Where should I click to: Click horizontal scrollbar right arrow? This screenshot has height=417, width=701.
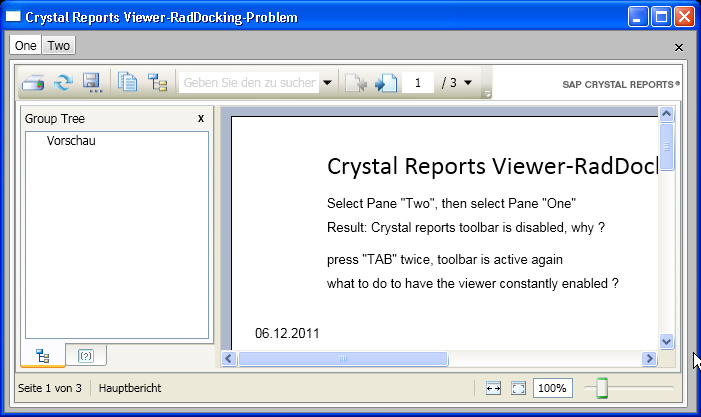tap(649, 358)
